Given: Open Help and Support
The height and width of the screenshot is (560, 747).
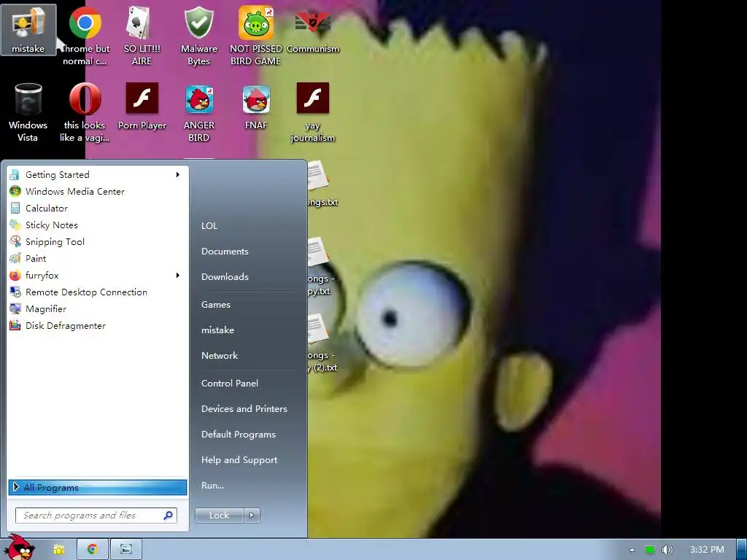Looking at the screenshot, I should (239, 460).
